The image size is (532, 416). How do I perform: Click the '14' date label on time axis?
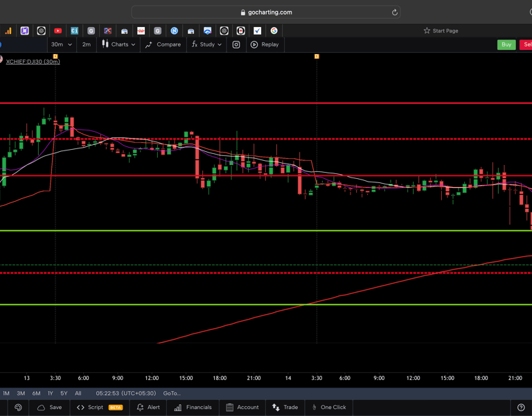pos(288,378)
